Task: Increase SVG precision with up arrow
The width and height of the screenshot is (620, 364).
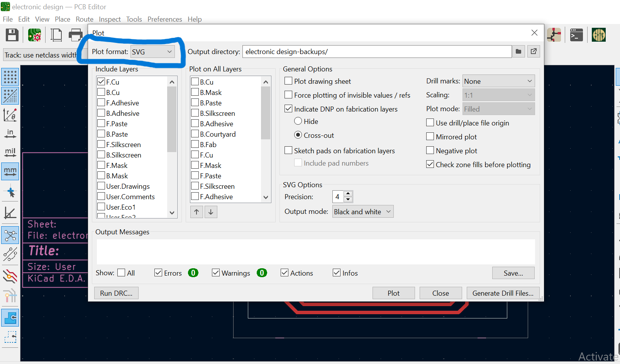Action: click(x=348, y=194)
